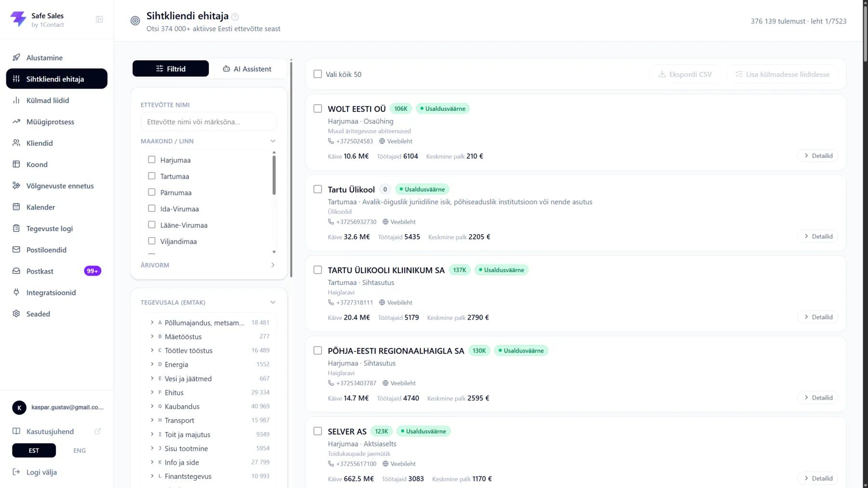Screen dimensions: 868x488
Task: Click the people icon beside Kliendid
Action: [16, 143]
